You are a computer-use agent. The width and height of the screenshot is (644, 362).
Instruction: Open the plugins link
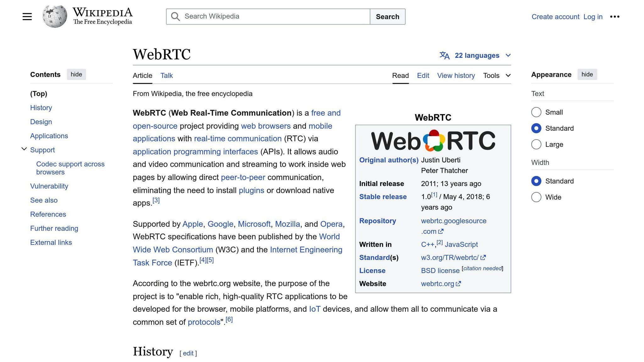tap(252, 190)
